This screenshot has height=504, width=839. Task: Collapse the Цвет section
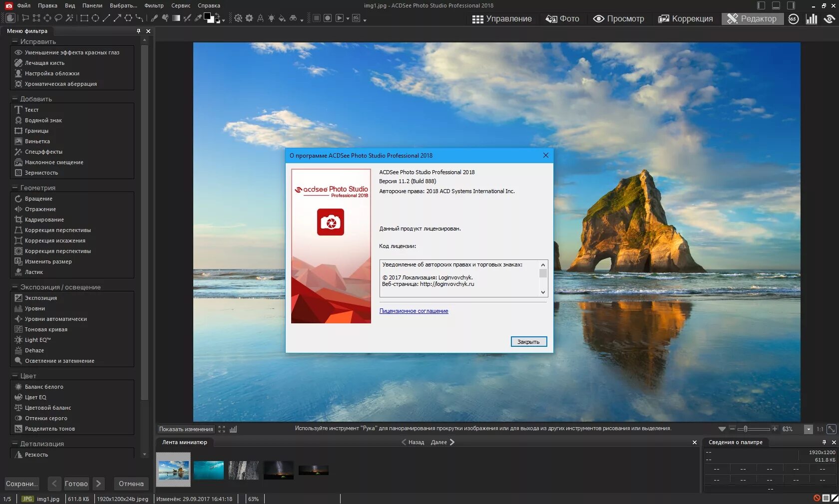(14, 376)
